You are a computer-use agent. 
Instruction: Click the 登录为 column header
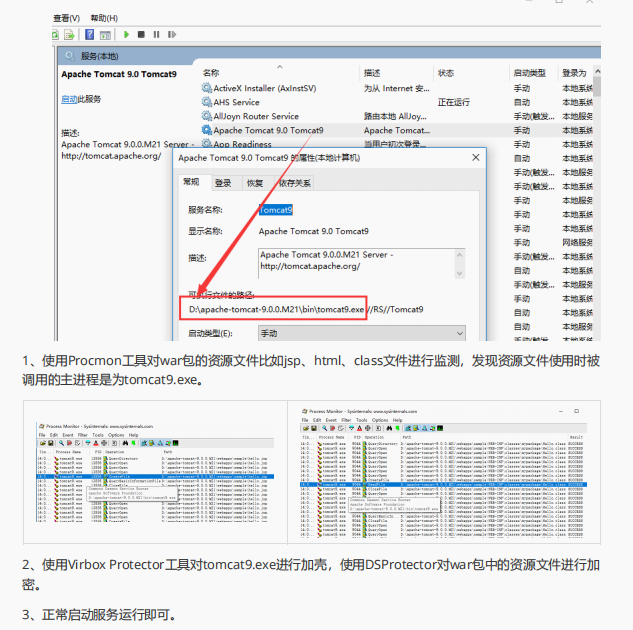coord(574,73)
